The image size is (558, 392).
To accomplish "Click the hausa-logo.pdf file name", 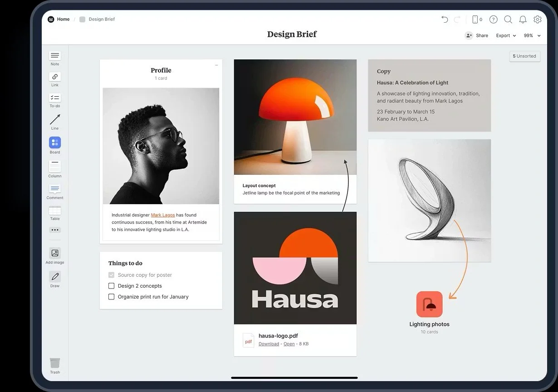I will pos(278,336).
